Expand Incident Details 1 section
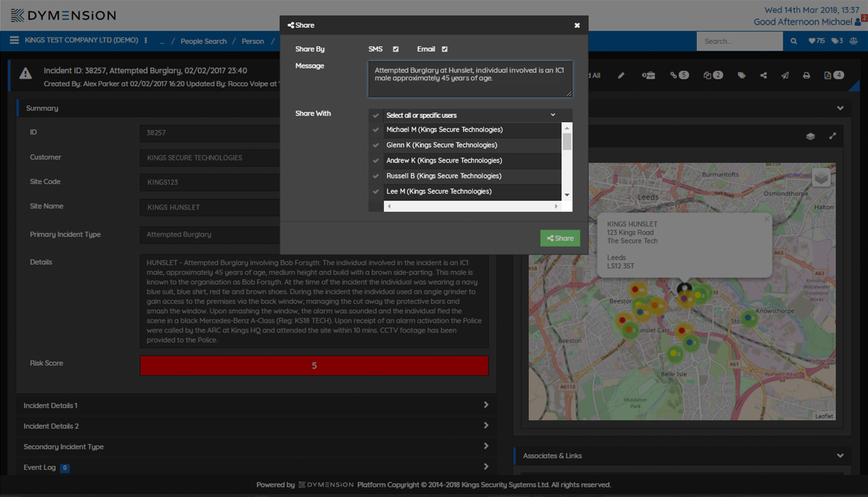This screenshot has height=497, width=868. point(256,405)
